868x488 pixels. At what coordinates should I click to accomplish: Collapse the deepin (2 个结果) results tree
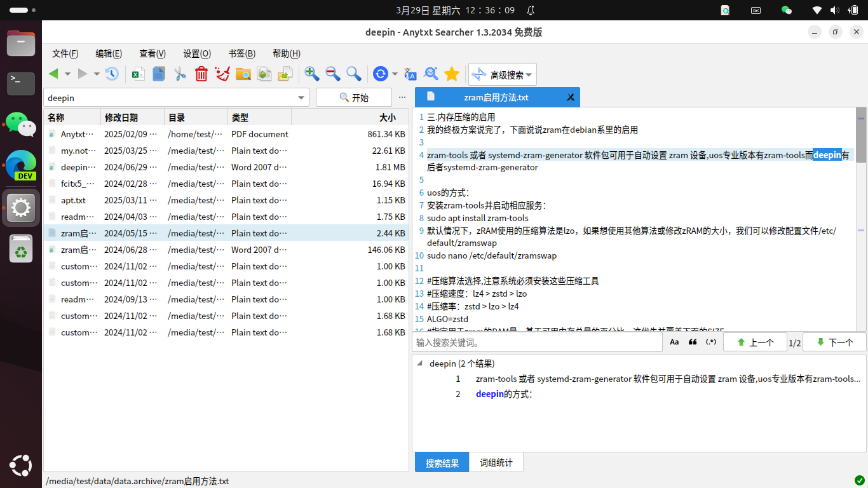(x=419, y=364)
